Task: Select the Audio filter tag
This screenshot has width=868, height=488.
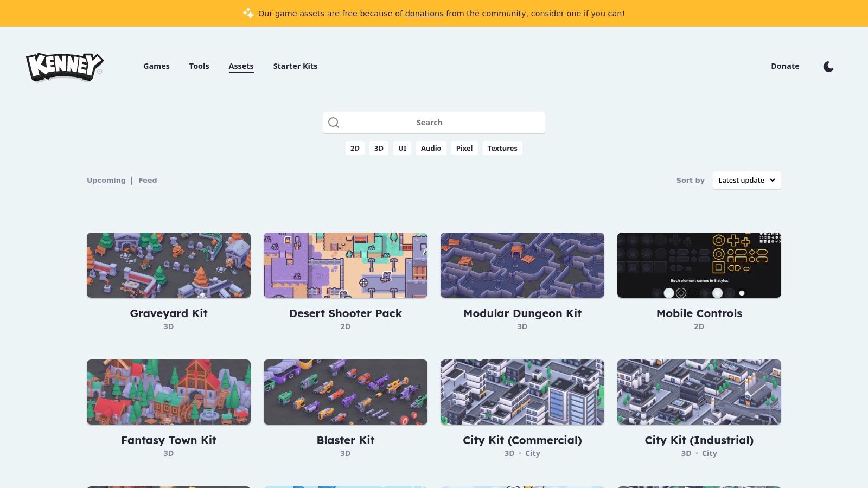Action: 431,148
